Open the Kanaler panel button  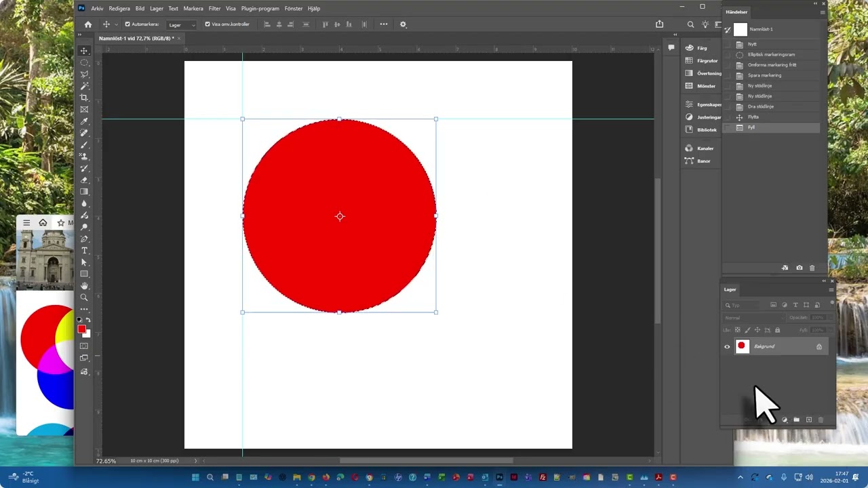tap(699, 148)
